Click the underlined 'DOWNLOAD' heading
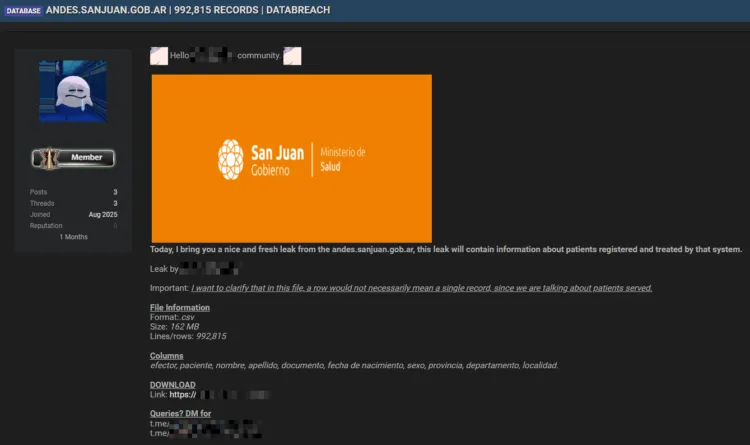The image size is (750, 445). [x=173, y=385]
